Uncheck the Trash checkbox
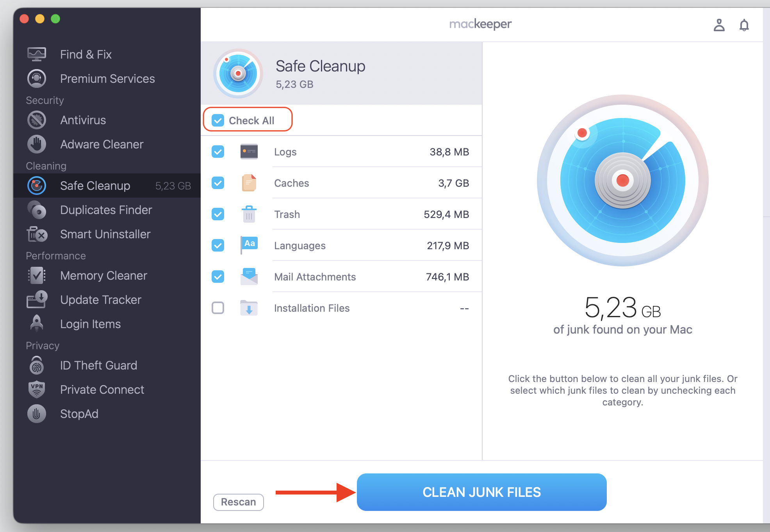Image resolution: width=770 pixels, height=532 pixels. [218, 214]
